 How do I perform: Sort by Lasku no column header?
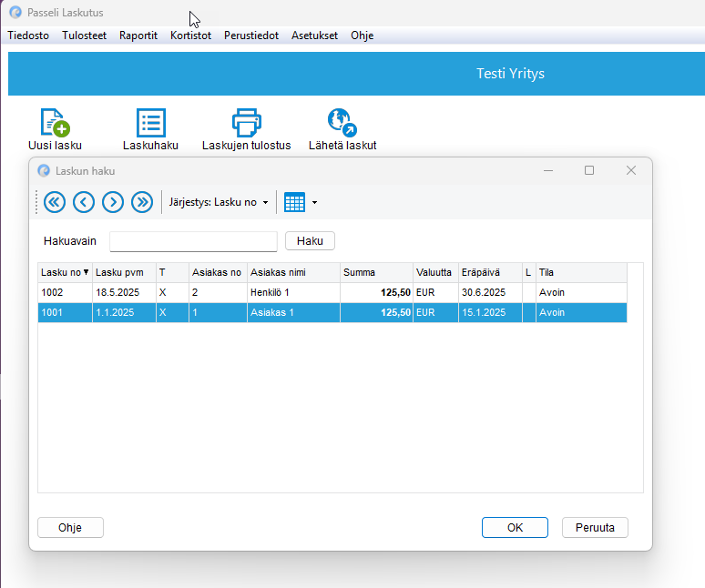coord(66,272)
